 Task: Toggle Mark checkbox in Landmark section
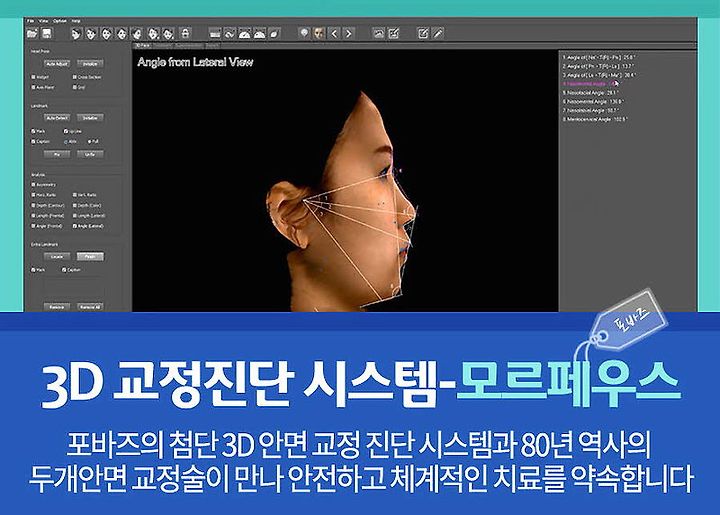click(x=34, y=131)
